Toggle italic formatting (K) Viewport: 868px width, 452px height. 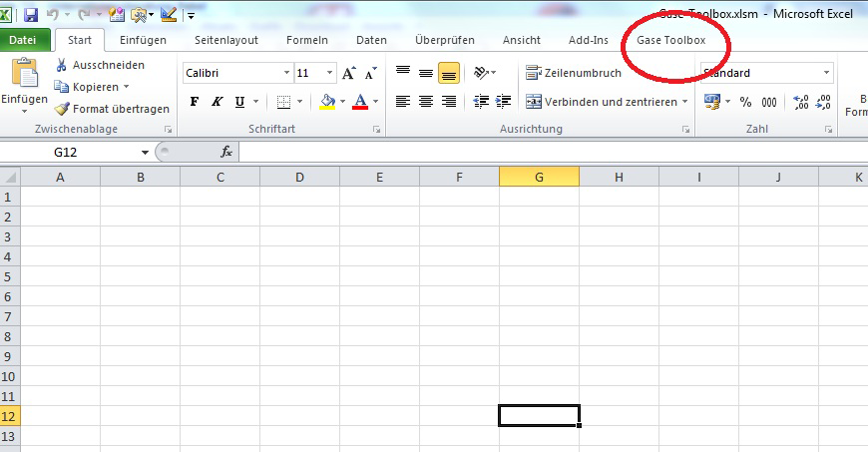coord(217,102)
